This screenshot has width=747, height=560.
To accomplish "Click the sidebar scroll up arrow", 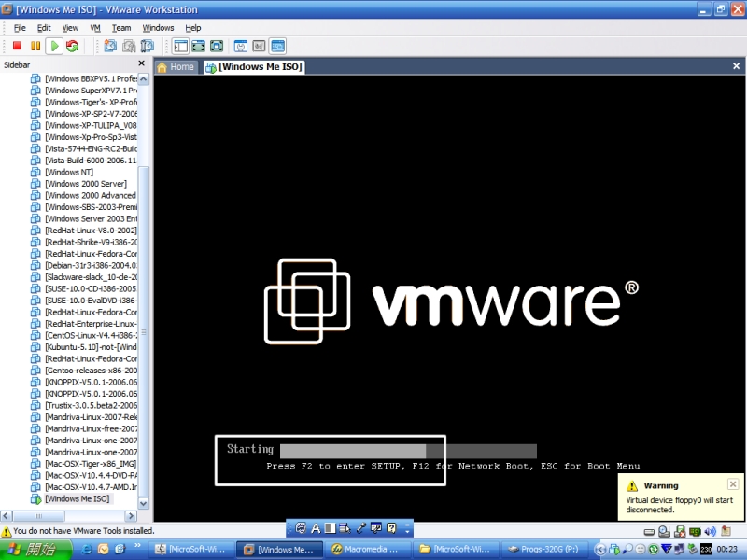I will (144, 79).
